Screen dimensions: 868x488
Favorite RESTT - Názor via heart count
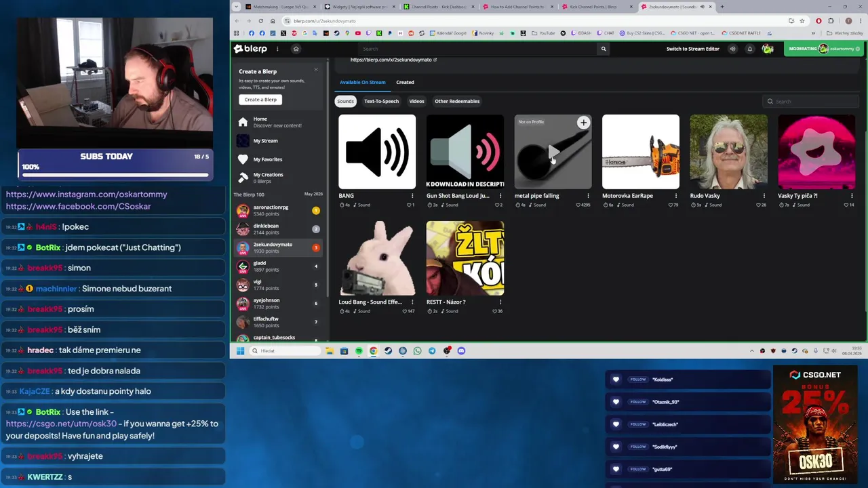click(x=498, y=311)
